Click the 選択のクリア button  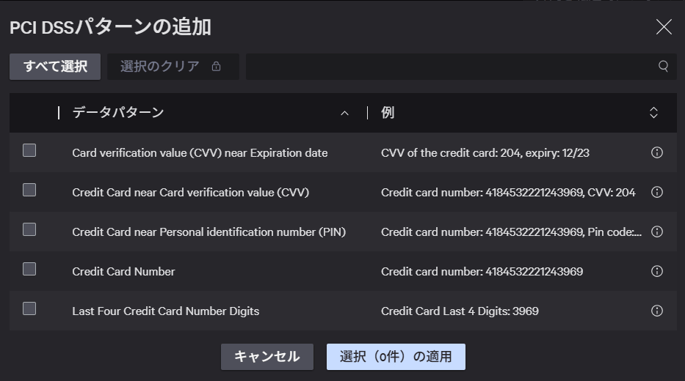(173, 67)
